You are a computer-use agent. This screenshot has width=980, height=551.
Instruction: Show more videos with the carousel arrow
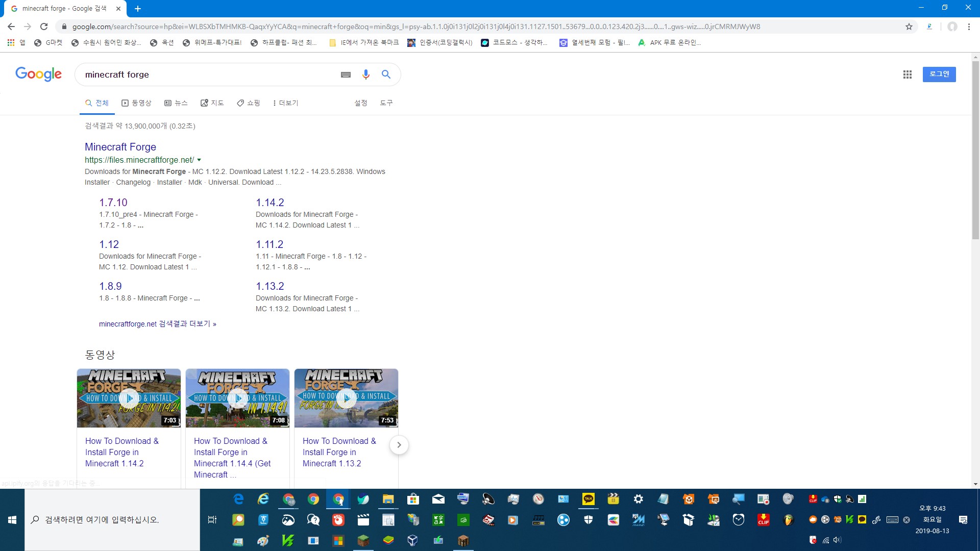click(x=399, y=445)
